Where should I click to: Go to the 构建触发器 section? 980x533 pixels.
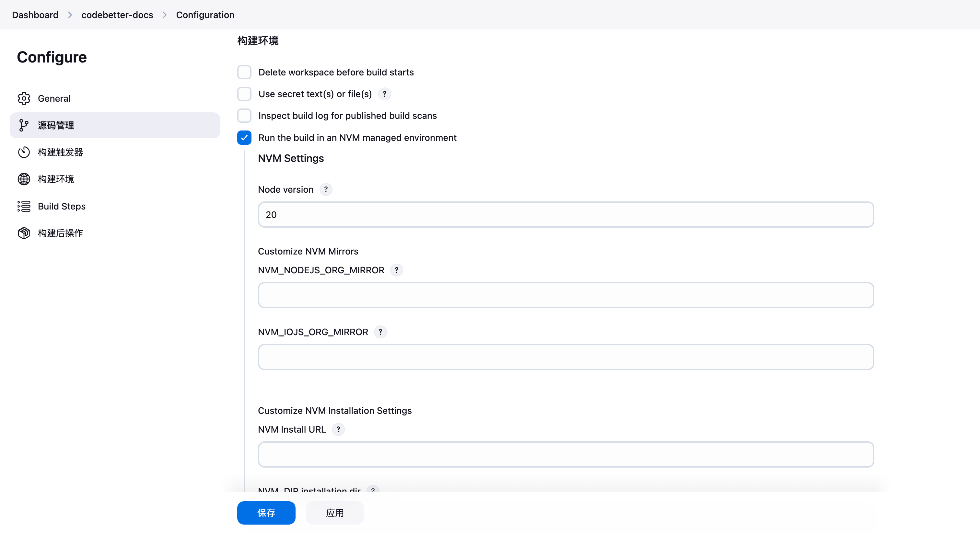point(115,152)
